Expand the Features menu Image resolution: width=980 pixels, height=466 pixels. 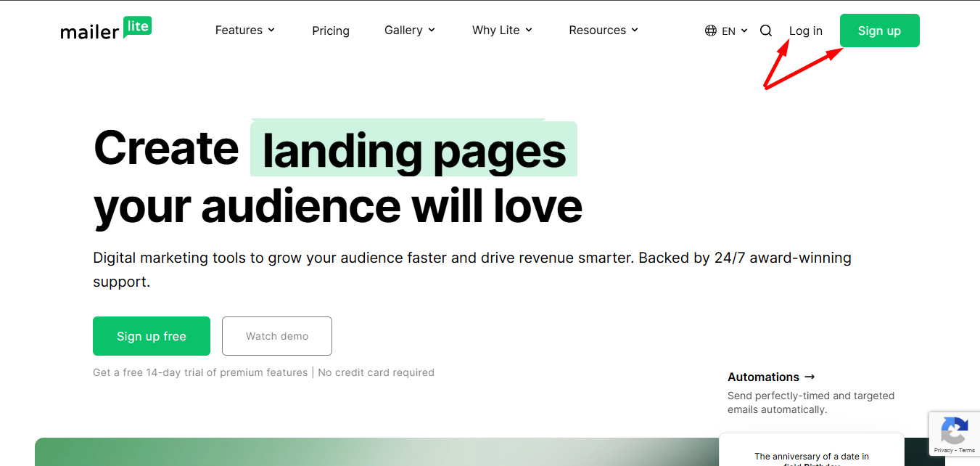(x=245, y=30)
